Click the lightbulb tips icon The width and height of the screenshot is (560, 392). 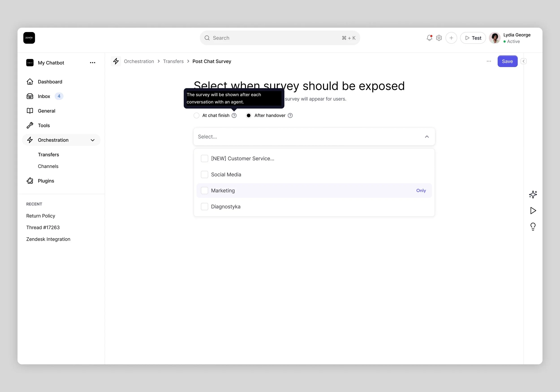[x=533, y=227]
